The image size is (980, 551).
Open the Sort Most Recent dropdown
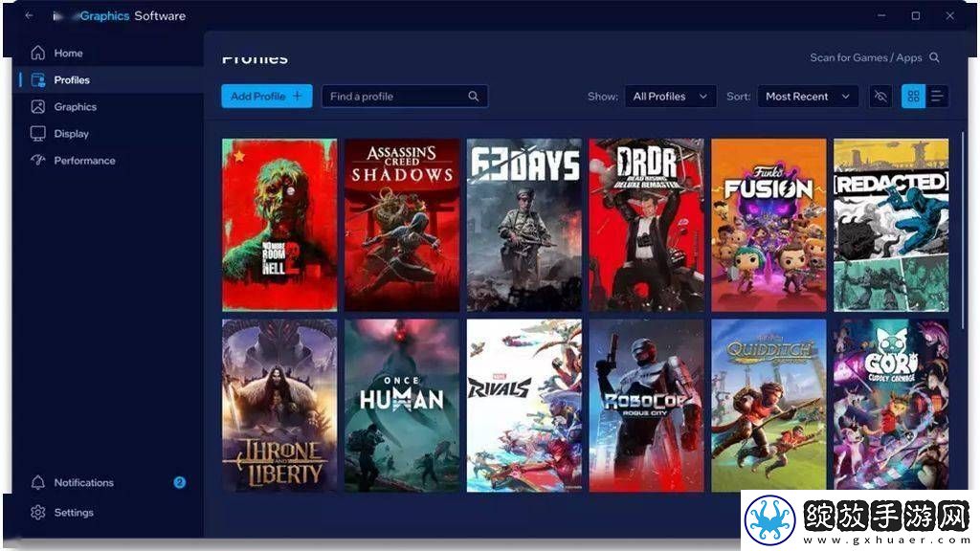click(808, 97)
